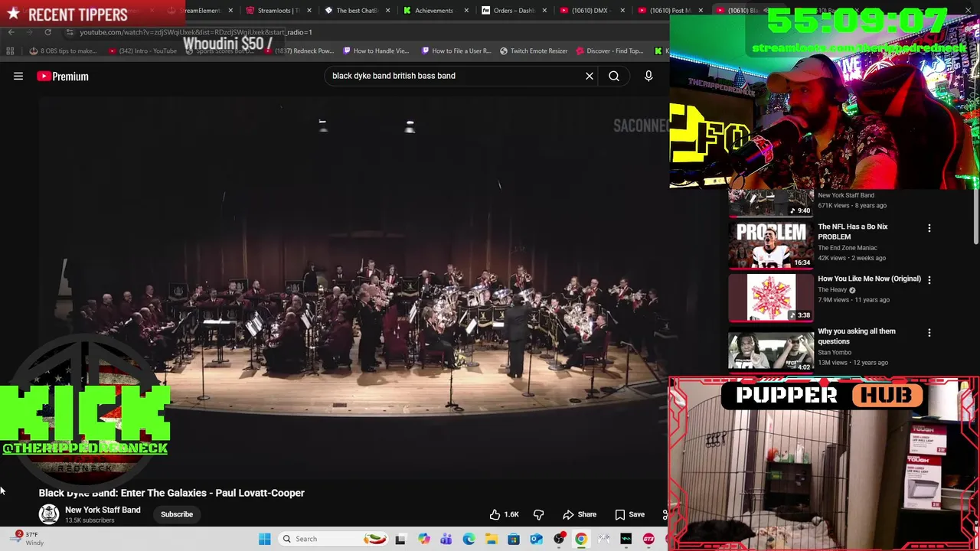Open OBS Studio taskbar icon

[559, 539]
